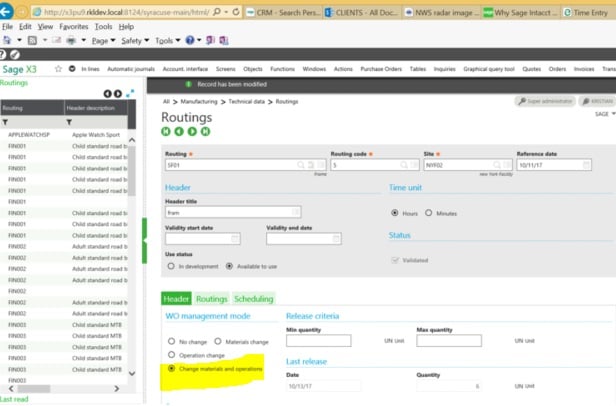Select the Minutes time unit radio button
616x406 pixels.
[429, 213]
